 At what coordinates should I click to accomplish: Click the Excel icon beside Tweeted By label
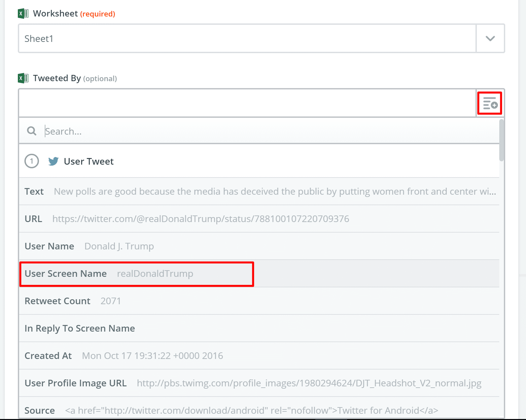pos(23,78)
